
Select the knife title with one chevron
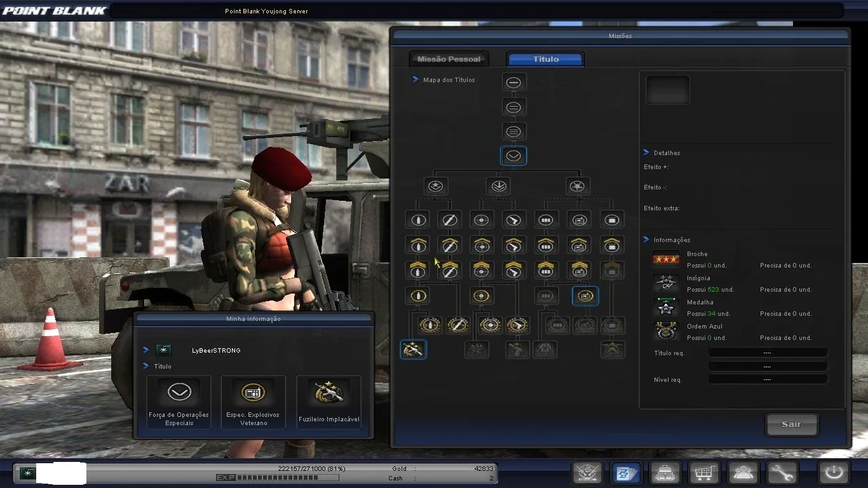(x=449, y=245)
